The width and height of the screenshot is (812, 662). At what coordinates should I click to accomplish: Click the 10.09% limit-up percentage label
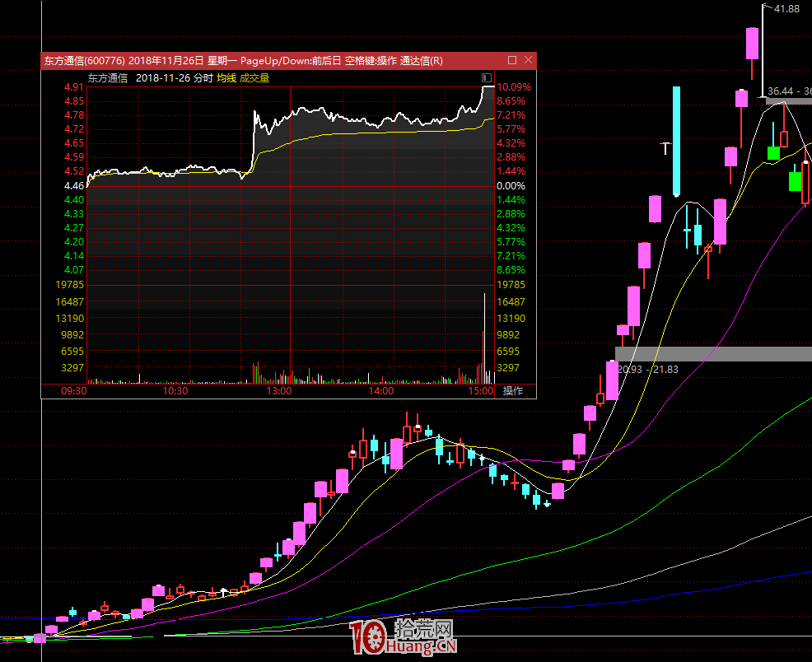pos(515,86)
